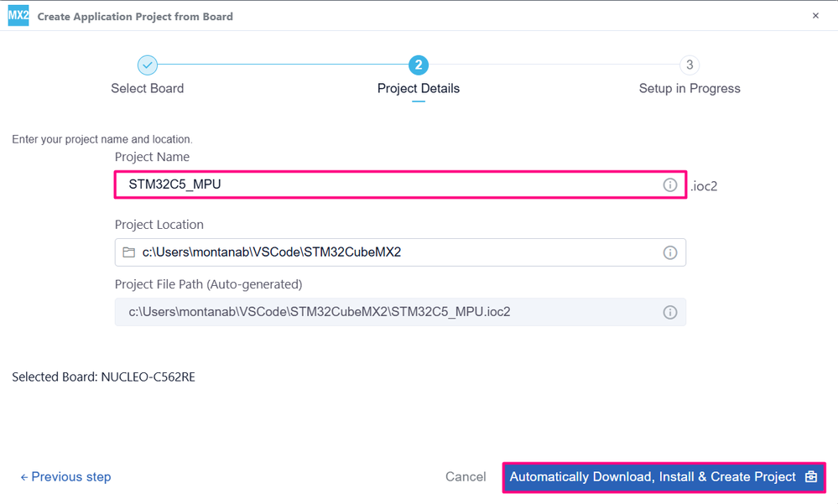Click the Project Name info icon

click(x=669, y=185)
